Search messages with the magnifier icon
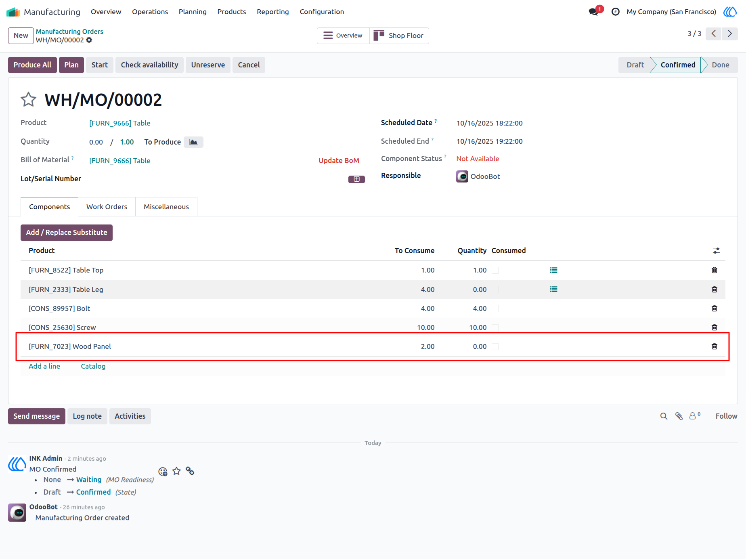The width and height of the screenshot is (746, 560). click(x=664, y=416)
